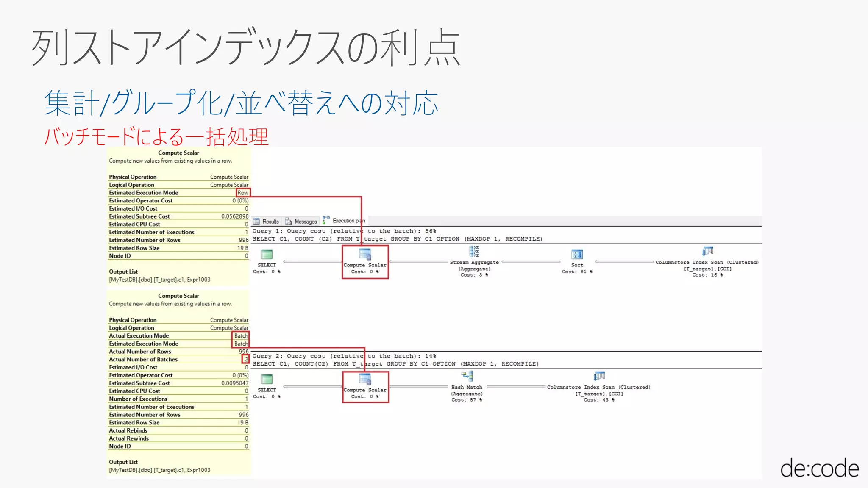Click the 'Row' Estimated Execution Mode value

tap(243, 193)
